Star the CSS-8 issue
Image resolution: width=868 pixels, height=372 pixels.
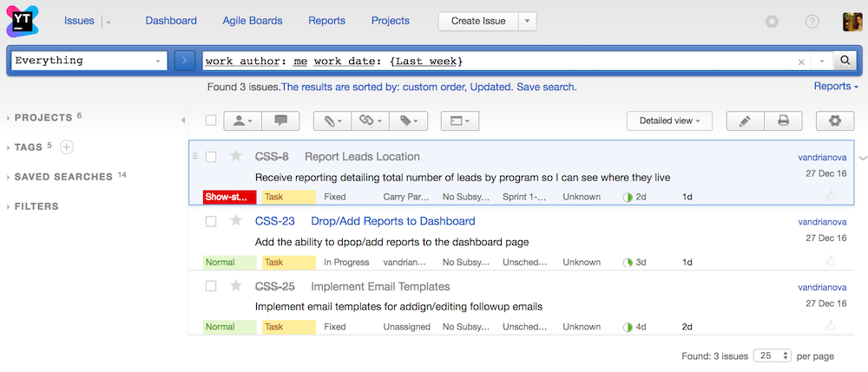(236, 156)
